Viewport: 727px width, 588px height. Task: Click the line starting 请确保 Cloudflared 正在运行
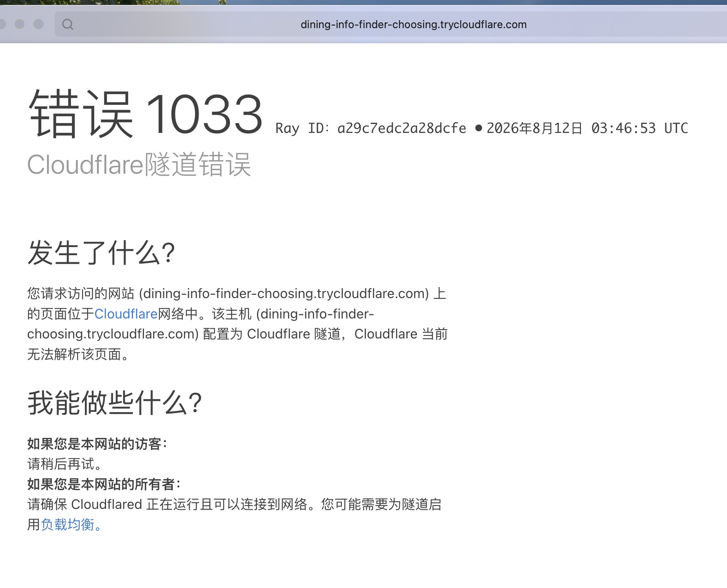point(234,504)
